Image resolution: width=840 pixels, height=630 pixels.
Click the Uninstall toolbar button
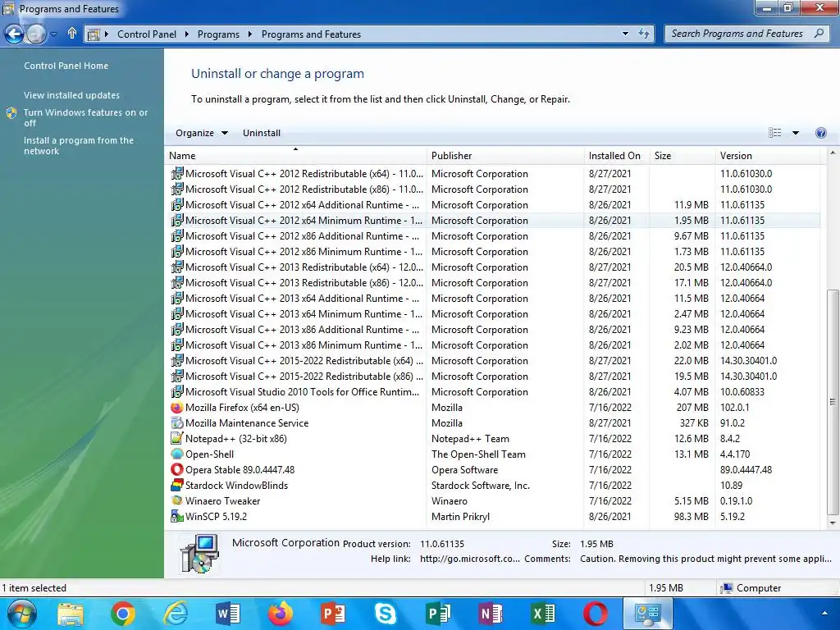point(262,133)
